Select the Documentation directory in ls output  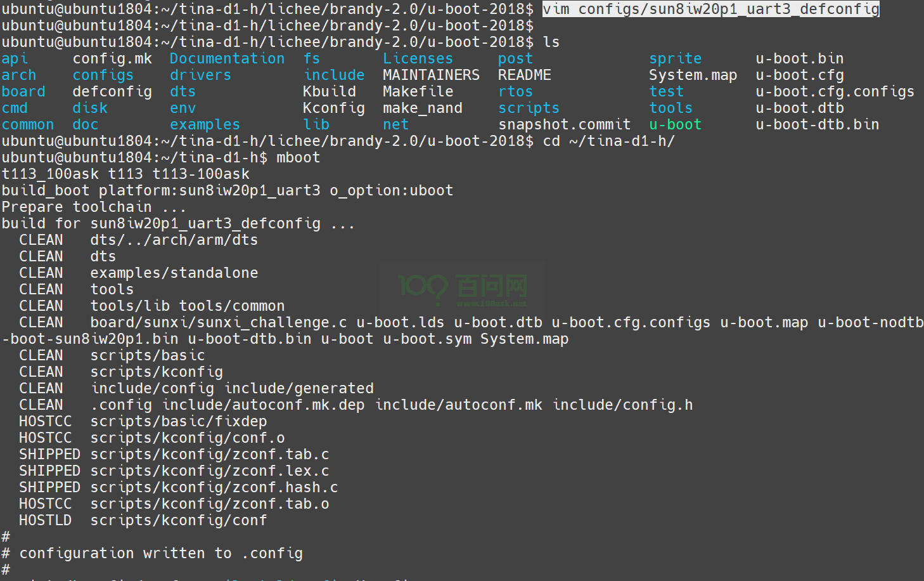(227, 58)
